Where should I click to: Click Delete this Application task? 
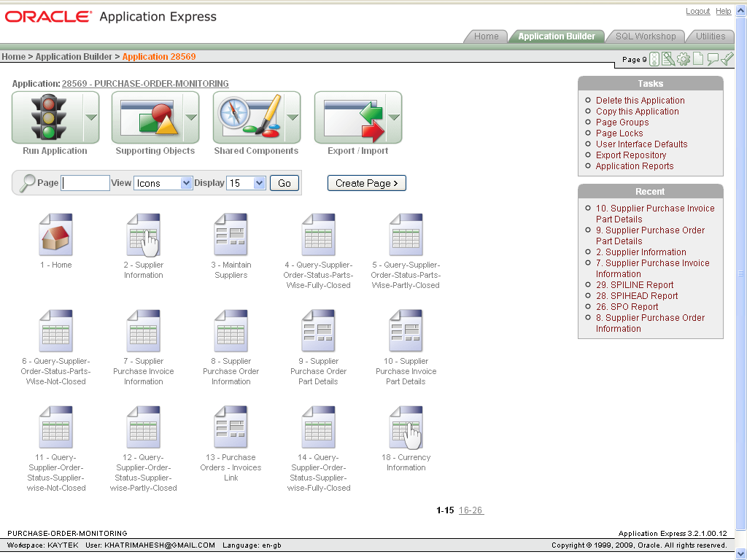pyautogui.click(x=640, y=100)
